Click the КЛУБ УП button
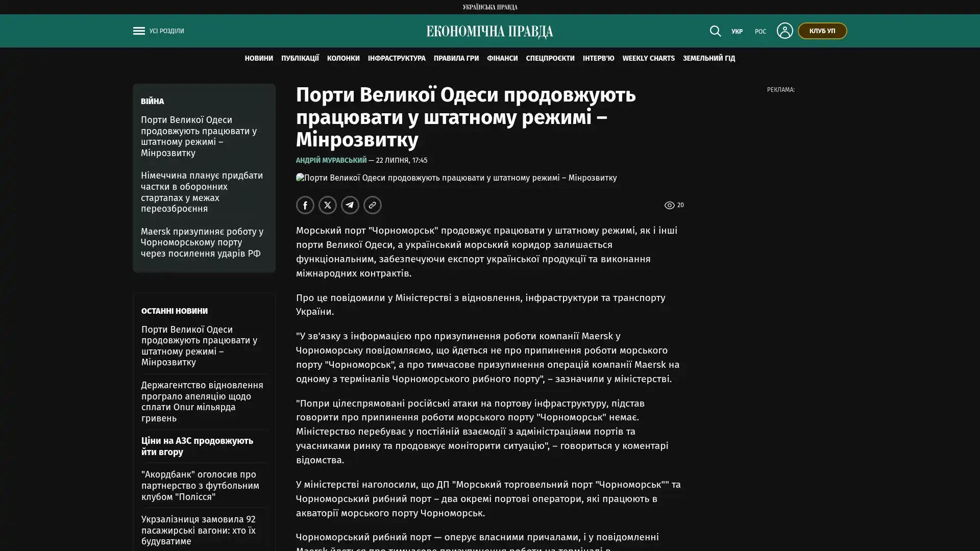 pos(822,31)
